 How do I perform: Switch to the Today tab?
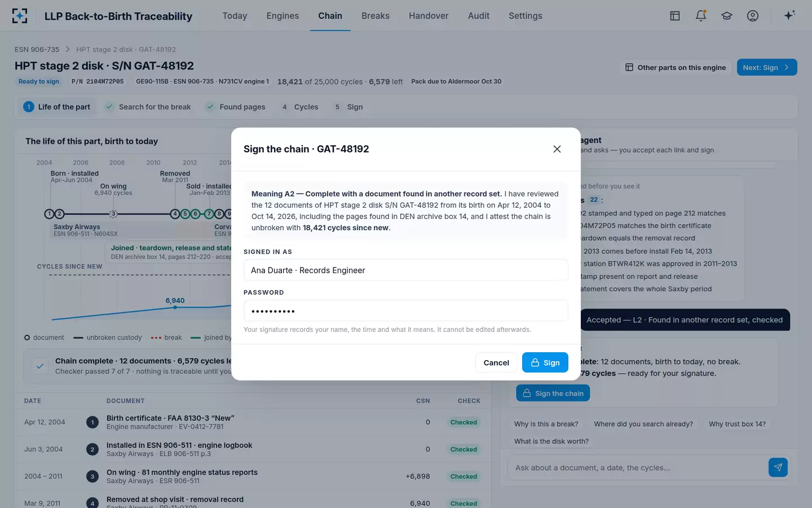pos(235,16)
